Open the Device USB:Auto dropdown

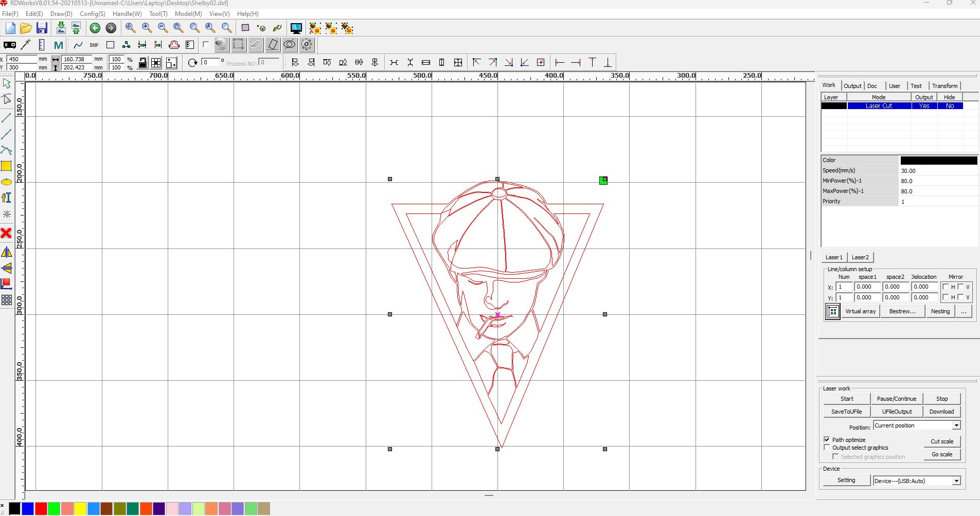pos(956,481)
